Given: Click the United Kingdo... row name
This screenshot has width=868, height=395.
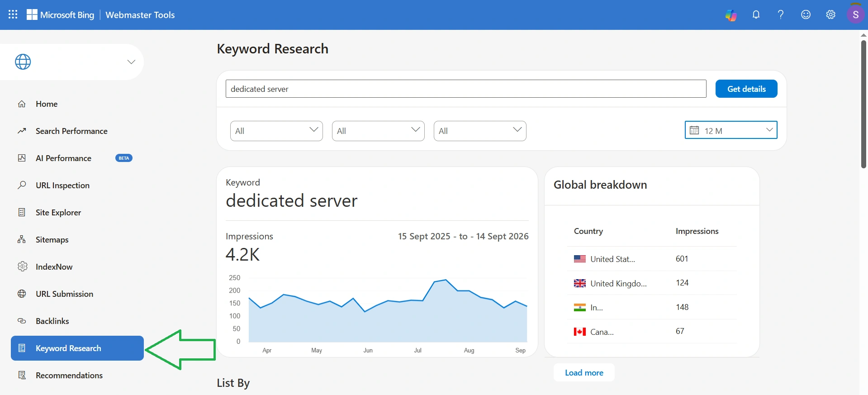Looking at the screenshot, I should 618,284.
